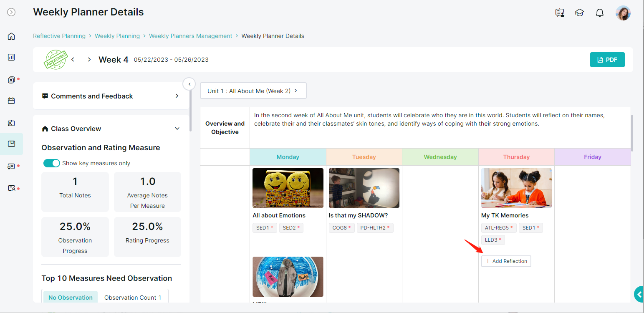The width and height of the screenshot is (644, 313).
Task: Open the certificate ribbon sidebar icon
Action: [11, 167]
